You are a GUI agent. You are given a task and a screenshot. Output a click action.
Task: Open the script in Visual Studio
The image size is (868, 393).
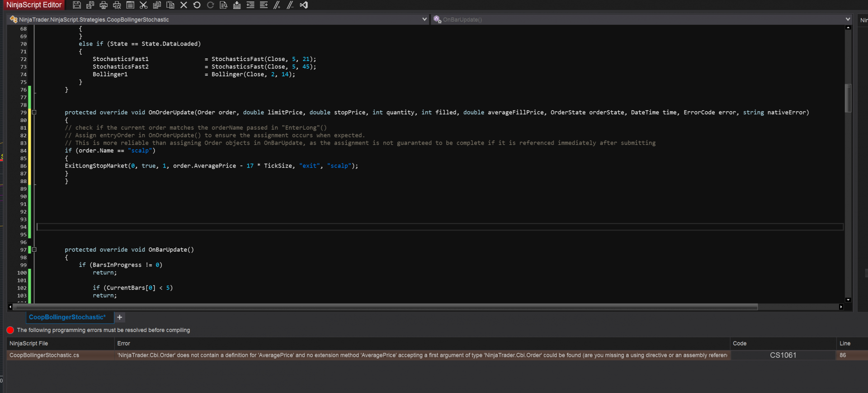[304, 5]
